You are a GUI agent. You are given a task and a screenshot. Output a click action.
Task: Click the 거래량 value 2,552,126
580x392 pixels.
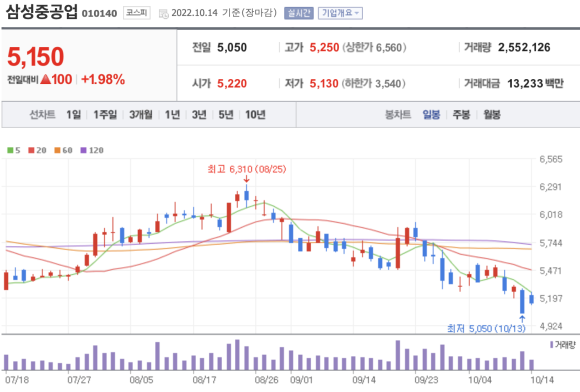coord(524,47)
